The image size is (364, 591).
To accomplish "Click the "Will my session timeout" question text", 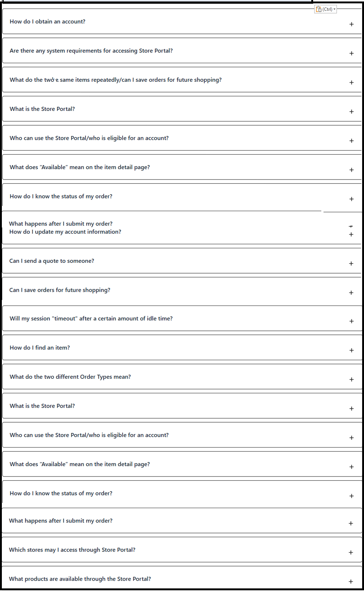I will click(x=91, y=319).
